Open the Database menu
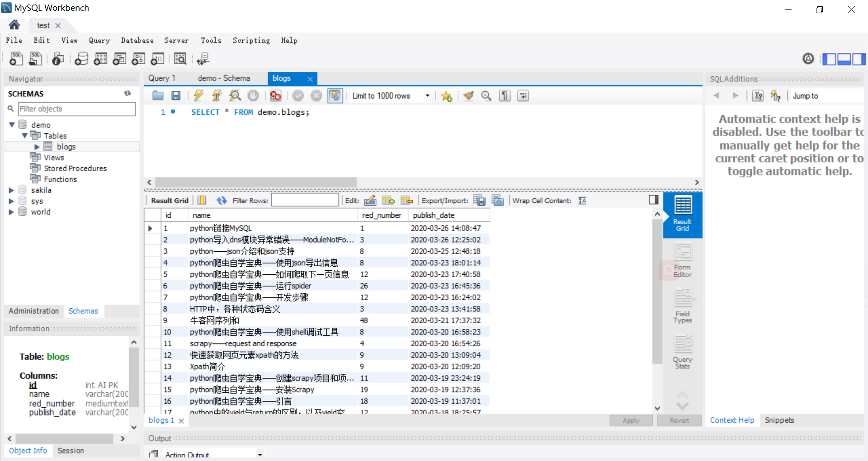 (137, 40)
